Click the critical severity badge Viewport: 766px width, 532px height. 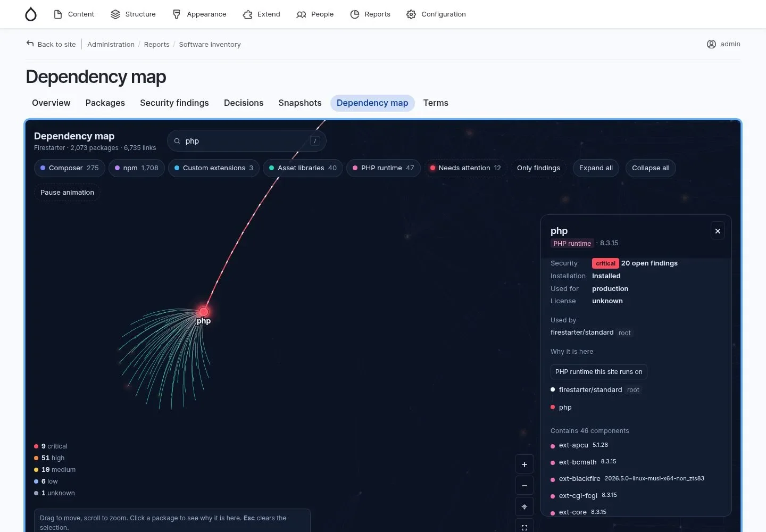pyautogui.click(x=605, y=263)
